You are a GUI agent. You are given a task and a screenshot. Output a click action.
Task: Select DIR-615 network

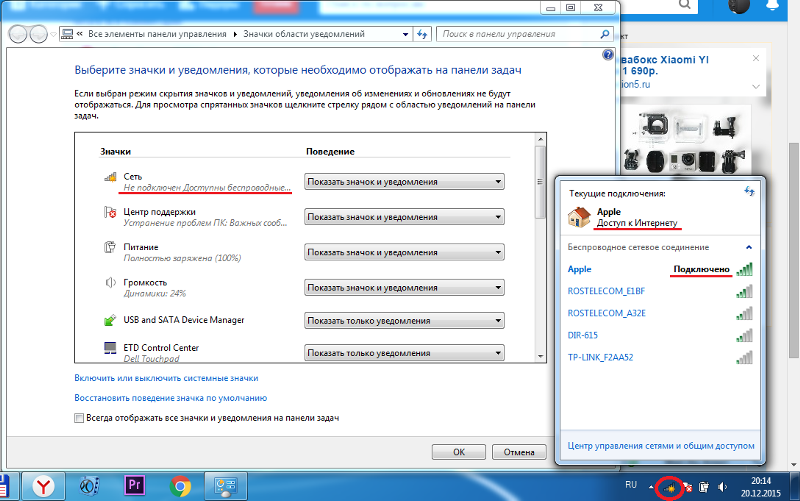(660, 336)
